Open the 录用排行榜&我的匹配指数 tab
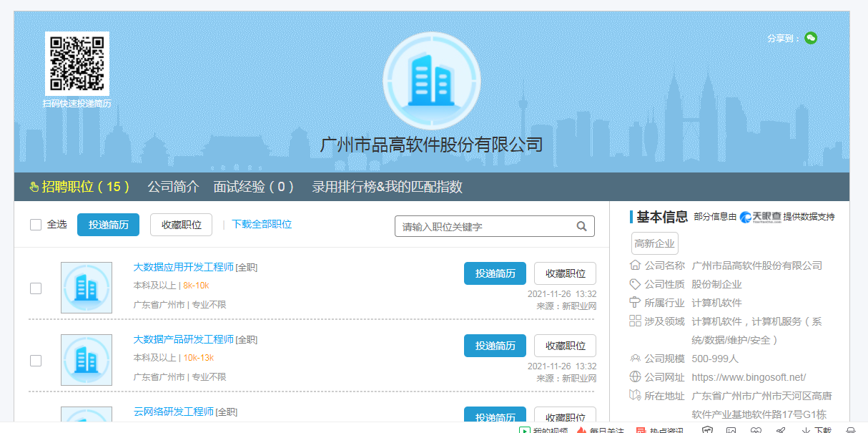Screen dimensions: 868x433 387,187
